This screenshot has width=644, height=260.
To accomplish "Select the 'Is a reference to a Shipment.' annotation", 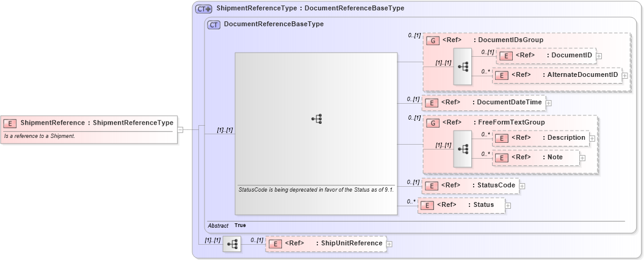I will pos(40,136).
